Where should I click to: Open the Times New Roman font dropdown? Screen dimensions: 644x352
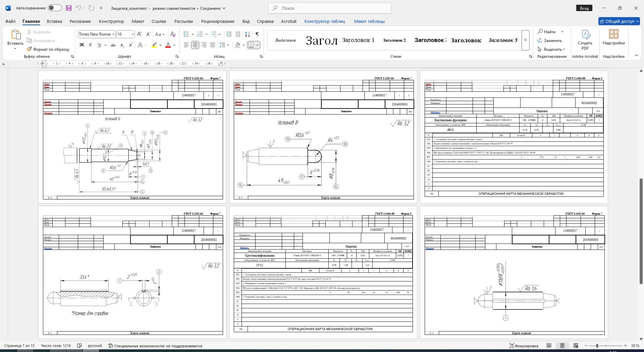[97, 34]
